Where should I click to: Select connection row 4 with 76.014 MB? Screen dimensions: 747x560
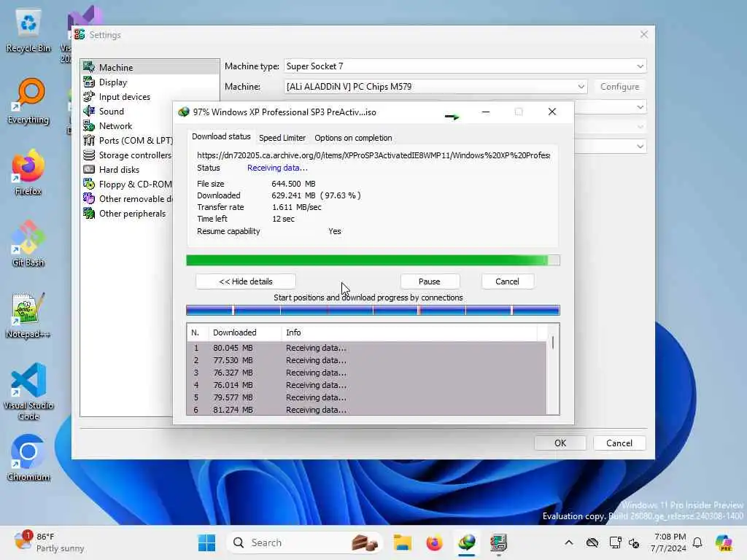(366, 385)
